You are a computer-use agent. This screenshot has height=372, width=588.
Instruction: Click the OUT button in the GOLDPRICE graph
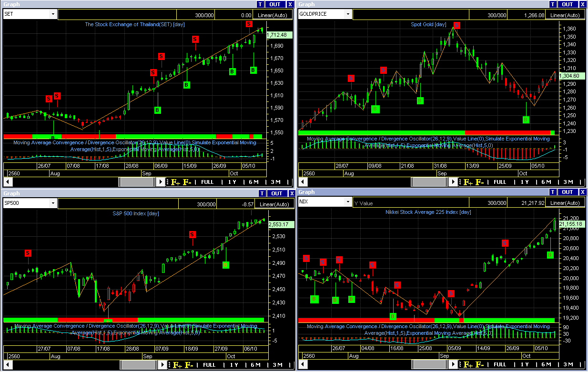pos(568,4)
